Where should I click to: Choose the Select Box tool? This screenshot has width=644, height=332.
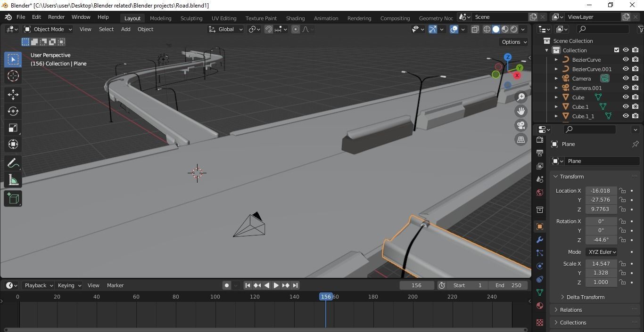click(x=13, y=59)
